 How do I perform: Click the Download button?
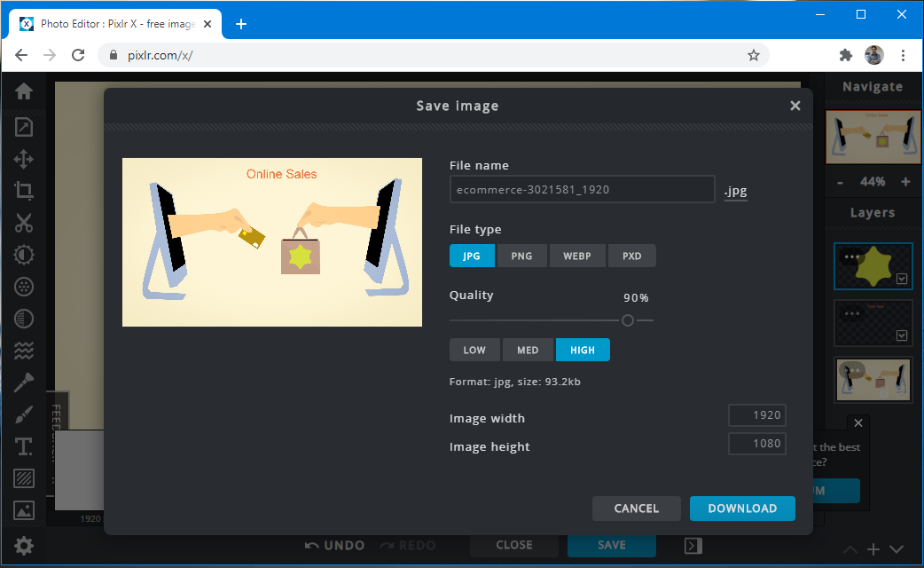pos(742,509)
